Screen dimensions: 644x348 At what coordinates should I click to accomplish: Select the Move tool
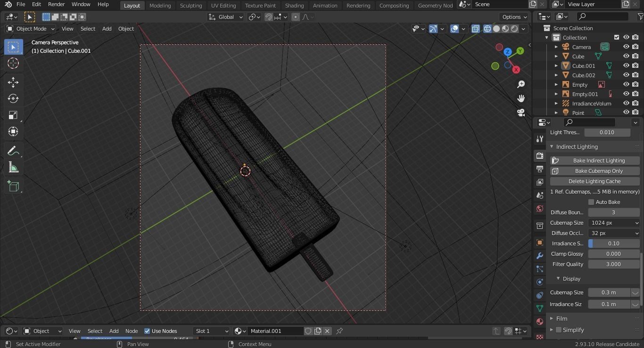click(x=13, y=82)
